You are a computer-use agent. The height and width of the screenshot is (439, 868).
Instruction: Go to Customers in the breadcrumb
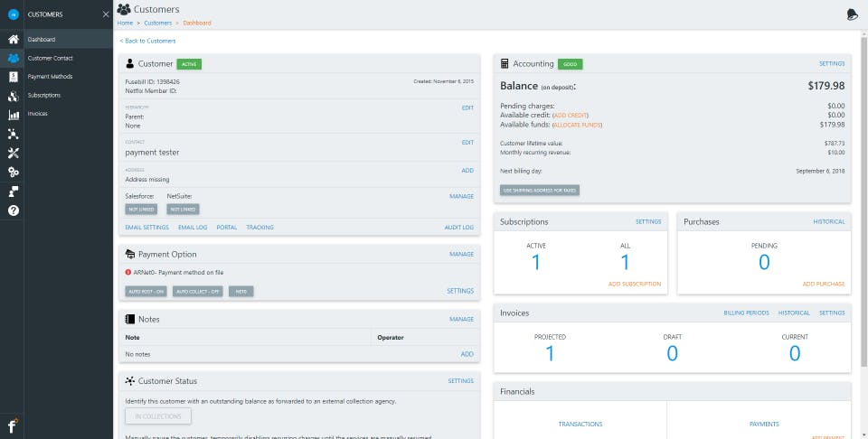[x=157, y=23]
